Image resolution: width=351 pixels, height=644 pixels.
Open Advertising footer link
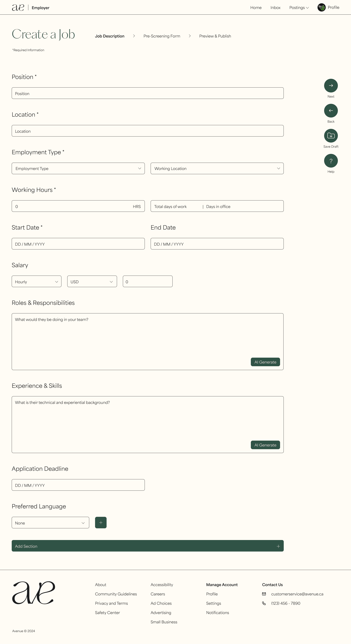pos(161,613)
